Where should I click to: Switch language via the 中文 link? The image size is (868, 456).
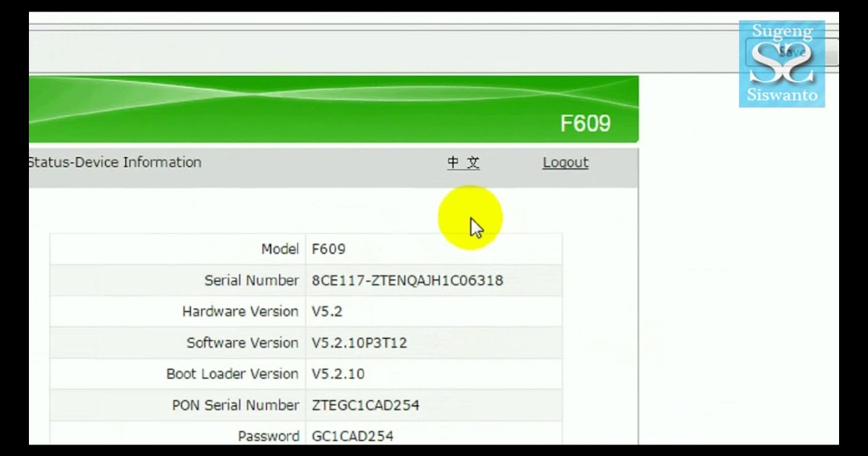[463, 163]
